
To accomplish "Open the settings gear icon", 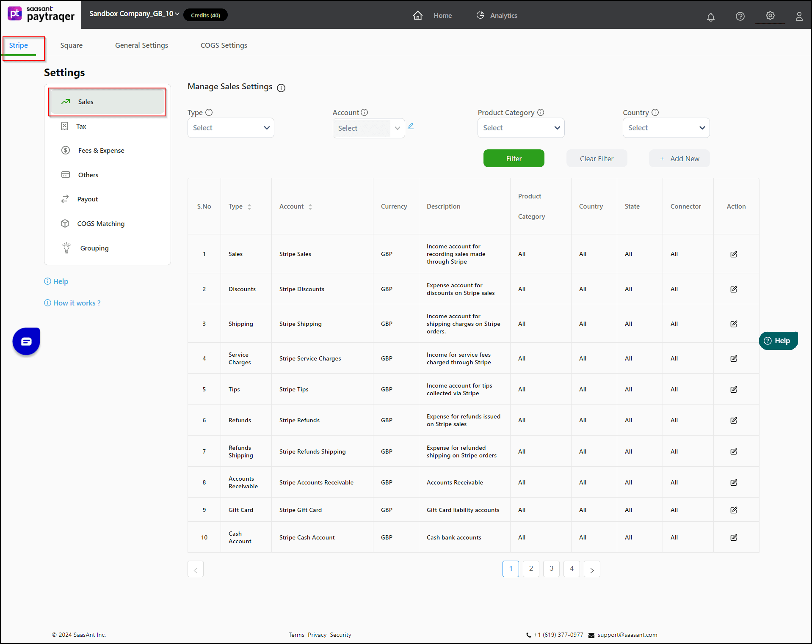I will (770, 15).
